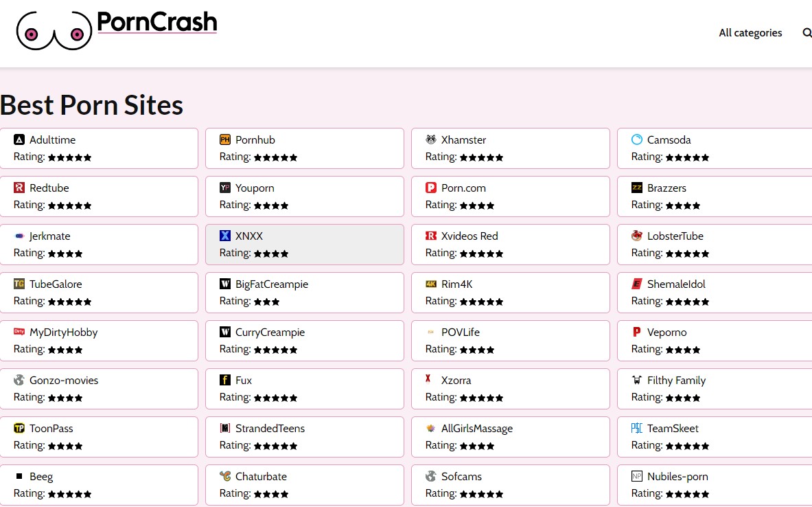Viewport: 812px width, 507px height.
Task: Click the Pornhub favicon icon
Action: 224,139
